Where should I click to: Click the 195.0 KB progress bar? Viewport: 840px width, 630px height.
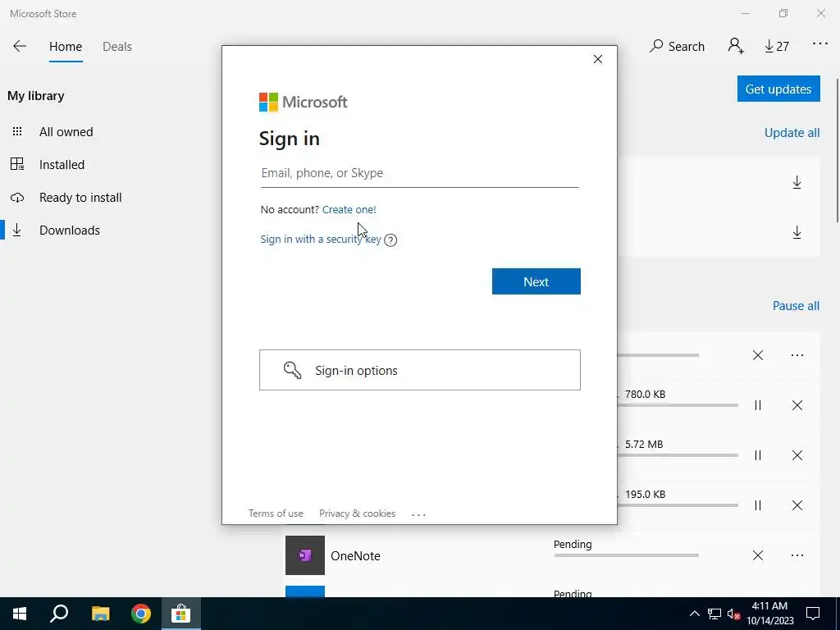[678, 505]
